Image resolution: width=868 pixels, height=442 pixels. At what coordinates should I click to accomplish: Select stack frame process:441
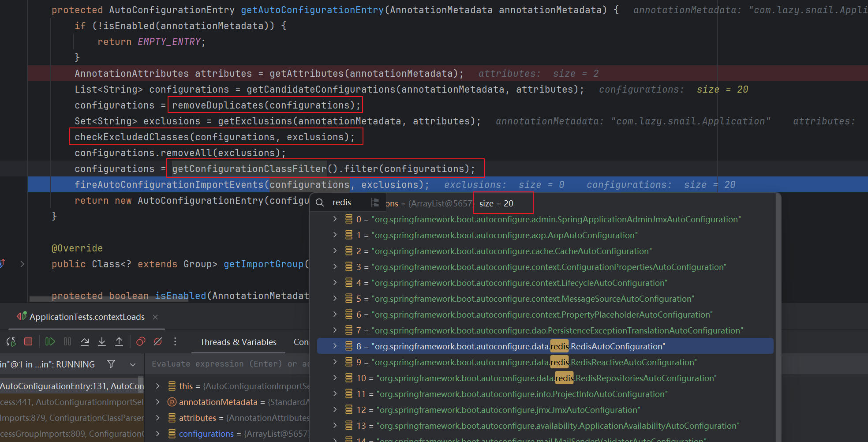point(72,402)
